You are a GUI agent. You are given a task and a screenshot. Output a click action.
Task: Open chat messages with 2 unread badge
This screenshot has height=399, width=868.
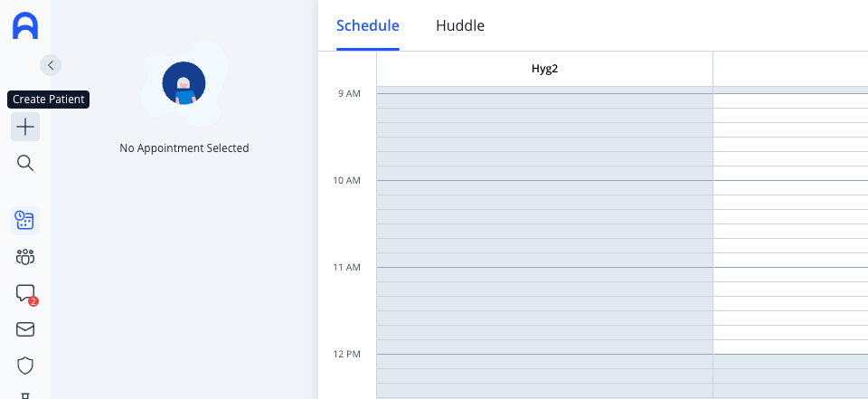(26, 294)
